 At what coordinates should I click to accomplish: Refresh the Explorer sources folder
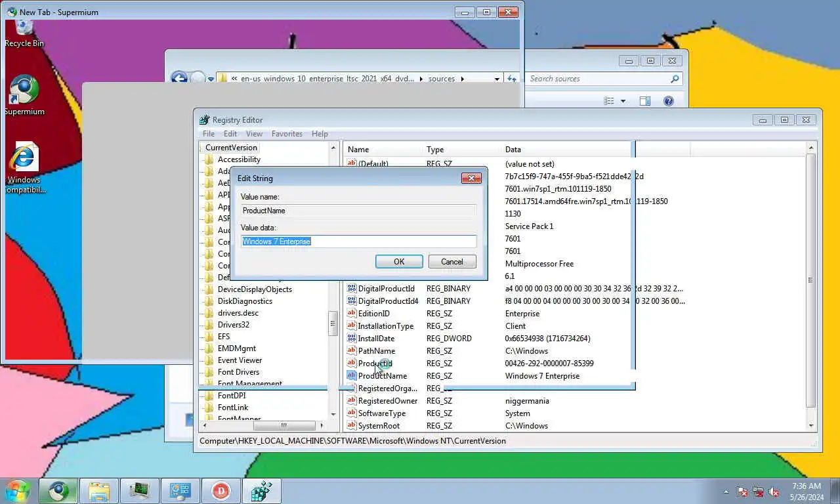pos(512,79)
